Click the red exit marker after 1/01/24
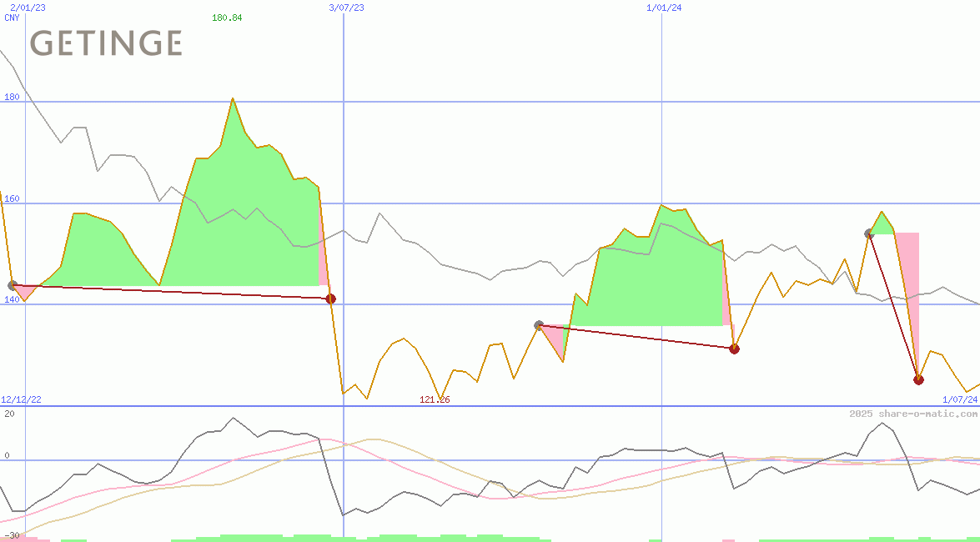Image resolution: width=980 pixels, height=542 pixels. click(734, 349)
